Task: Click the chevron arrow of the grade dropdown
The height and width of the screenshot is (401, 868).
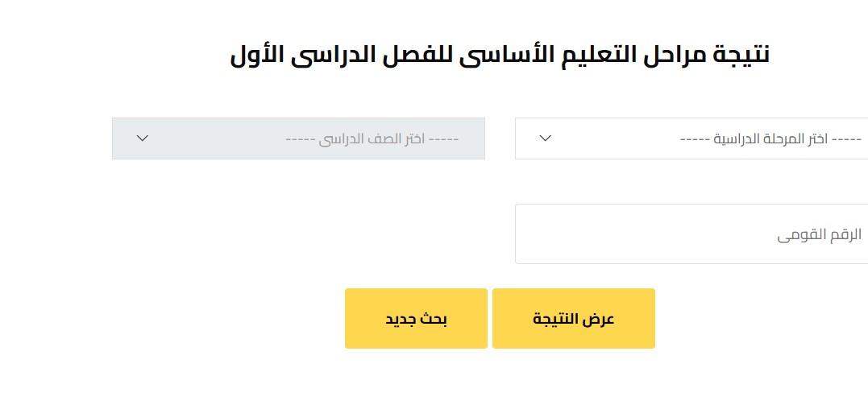Action: [x=143, y=138]
